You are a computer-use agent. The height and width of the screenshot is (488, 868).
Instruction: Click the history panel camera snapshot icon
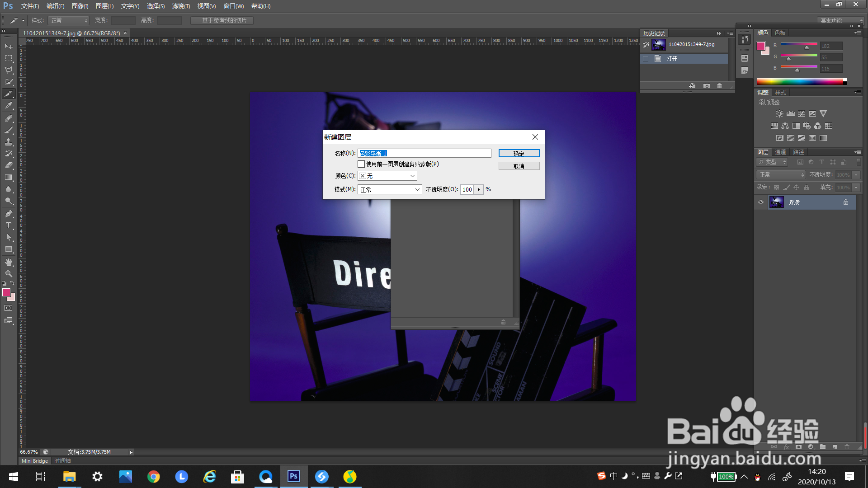point(706,86)
